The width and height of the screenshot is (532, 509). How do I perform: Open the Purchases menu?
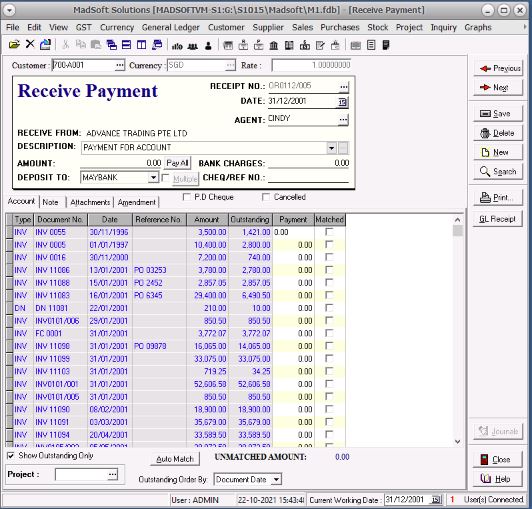coord(340,27)
